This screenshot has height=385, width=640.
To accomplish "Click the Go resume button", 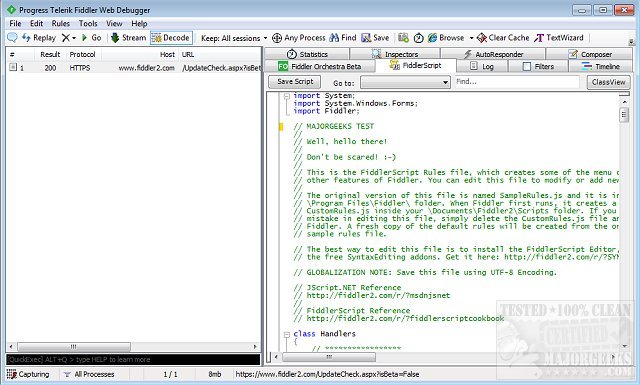I will pos(91,38).
